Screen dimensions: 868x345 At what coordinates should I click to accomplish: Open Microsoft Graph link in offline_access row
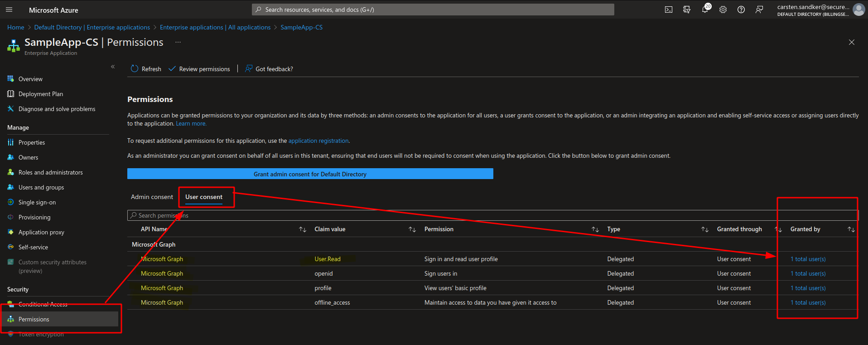162,302
